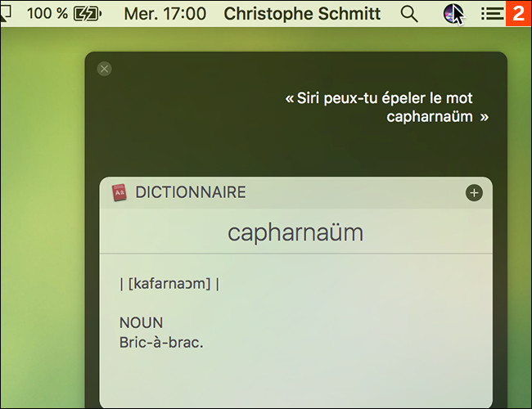Click the Siri icon in menu bar
532x409 pixels.
[453, 13]
